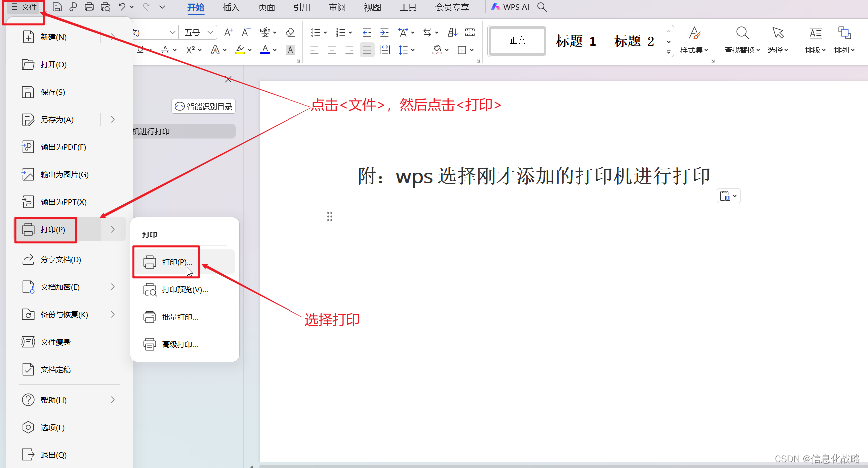Image resolution: width=868 pixels, height=468 pixels.
Task: Click the blue font color button
Action: coord(265,50)
